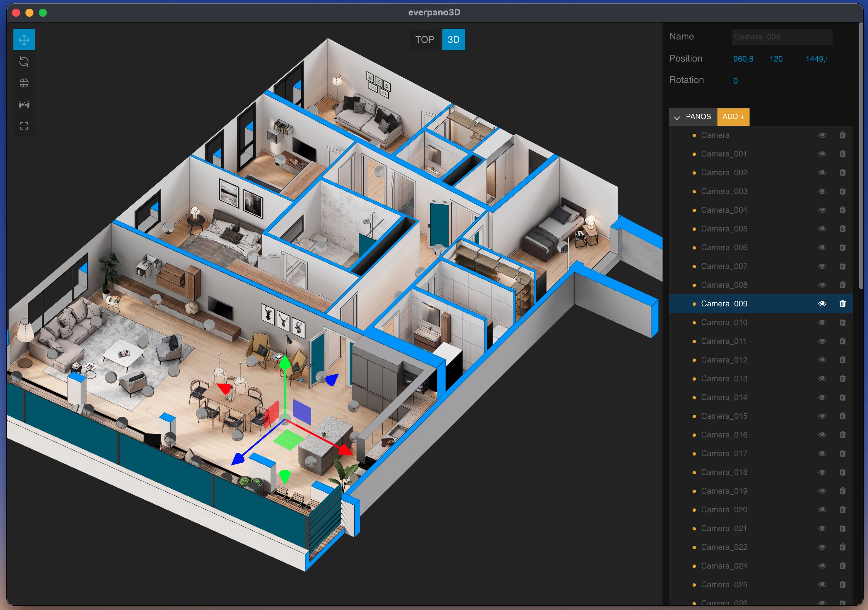The height and width of the screenshot is (610, 868).
Task: Select Camera_018 in the panos list
Action: (x=723, y=472)
